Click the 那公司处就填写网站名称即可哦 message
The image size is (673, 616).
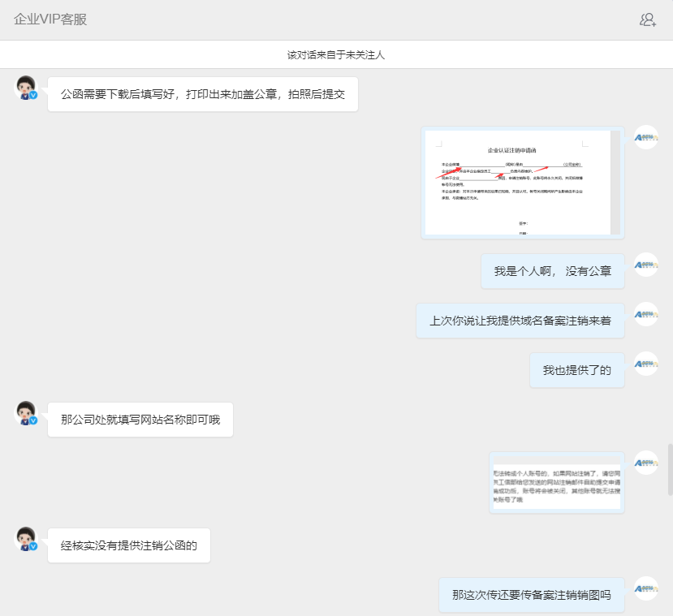[140, 419]
